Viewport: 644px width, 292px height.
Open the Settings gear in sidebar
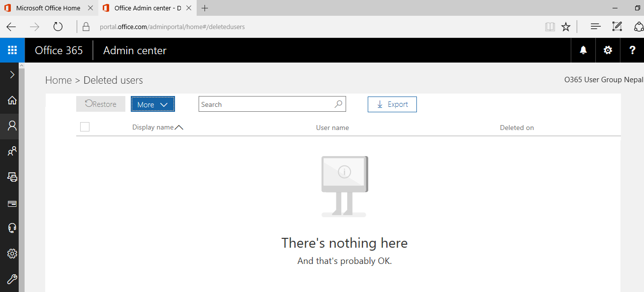tap(12, 254)
